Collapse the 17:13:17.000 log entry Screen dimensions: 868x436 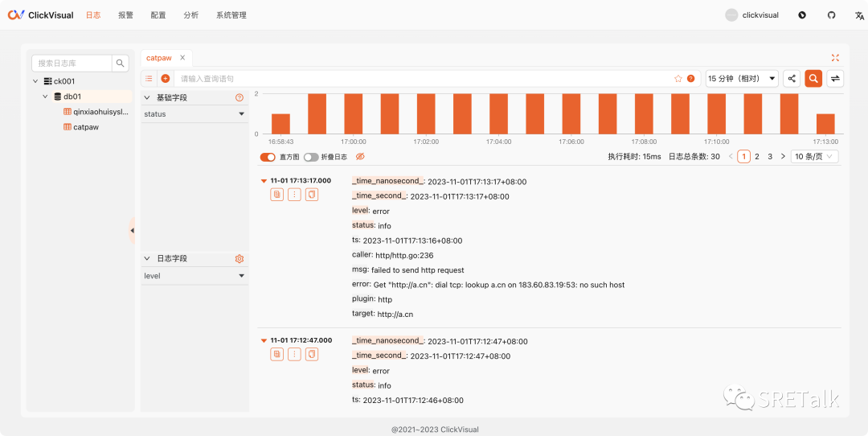click(264, 181)
